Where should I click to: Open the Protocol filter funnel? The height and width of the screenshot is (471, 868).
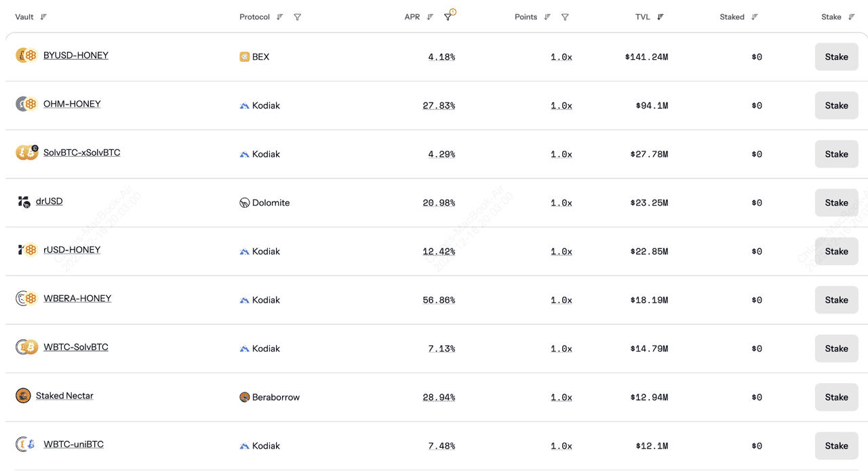[x=297, y=17]
